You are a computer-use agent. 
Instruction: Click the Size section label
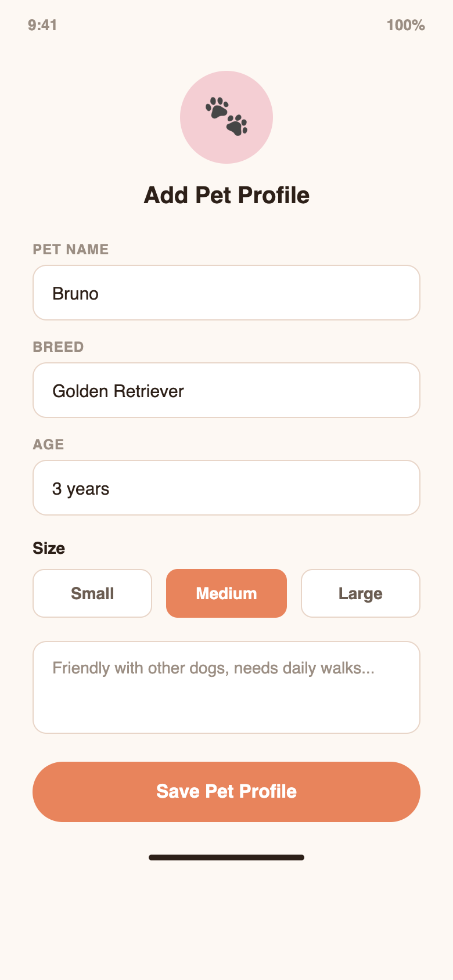(x=49, y=548)
